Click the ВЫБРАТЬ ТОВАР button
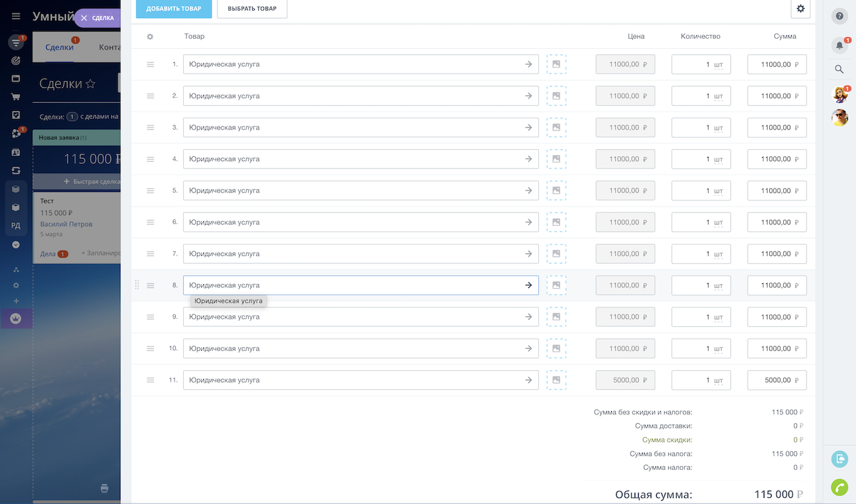The width and height of the screenshot is (856, 504). point(252,9)
